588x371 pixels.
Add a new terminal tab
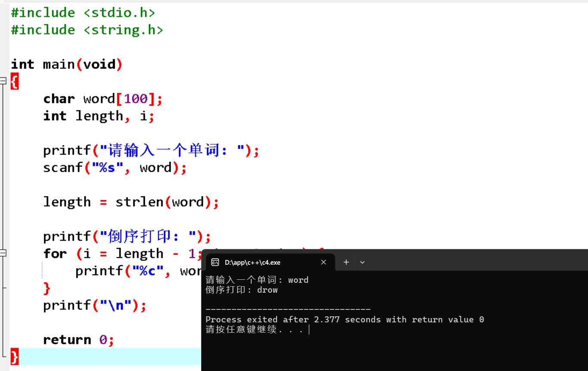tap(346, 262)
